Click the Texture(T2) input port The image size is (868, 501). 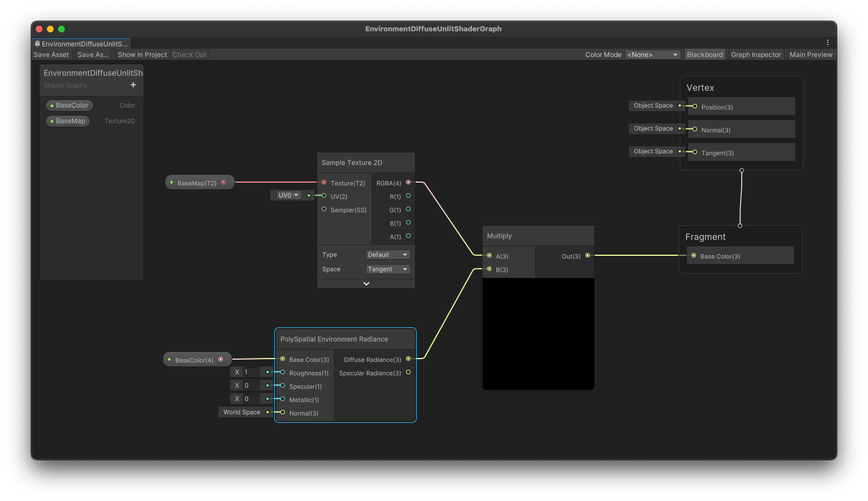pos(324,182)
